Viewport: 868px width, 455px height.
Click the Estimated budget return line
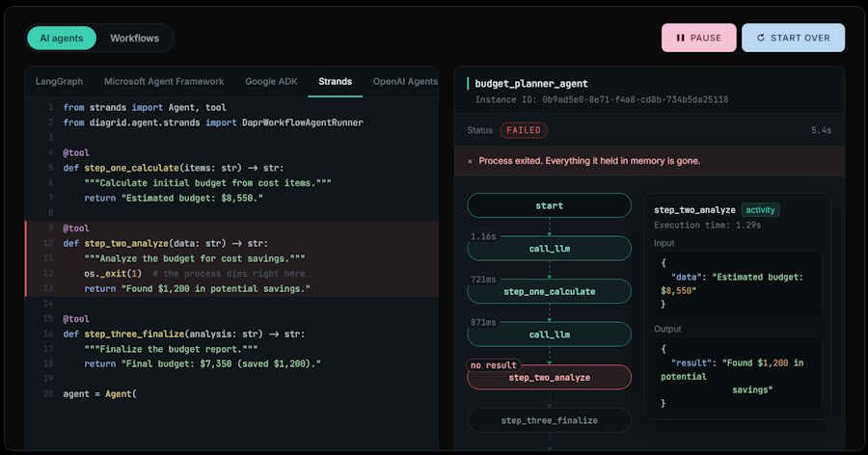pos(174,198)
